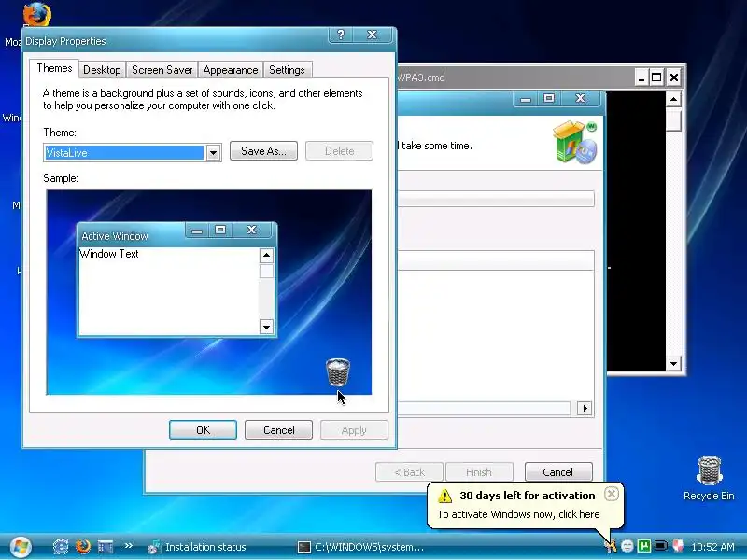Open the Mozilla Firefox desktop icon
747x560 pixels.
[x=37, y=14]
